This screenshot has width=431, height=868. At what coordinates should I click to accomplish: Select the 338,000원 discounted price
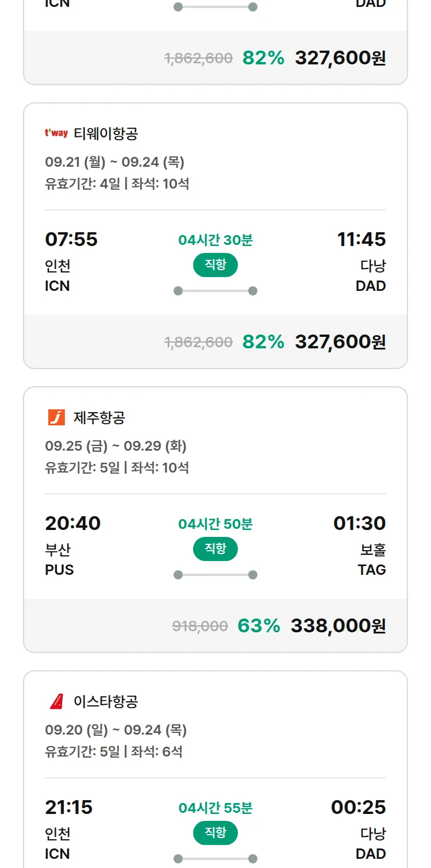pyautogui.click(x=338, y=625)
